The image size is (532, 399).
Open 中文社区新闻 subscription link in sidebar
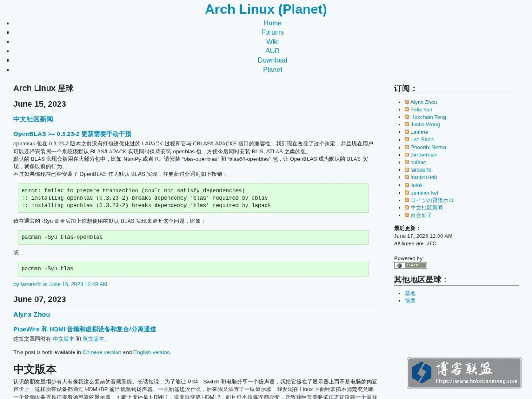[x=426, y=207]
